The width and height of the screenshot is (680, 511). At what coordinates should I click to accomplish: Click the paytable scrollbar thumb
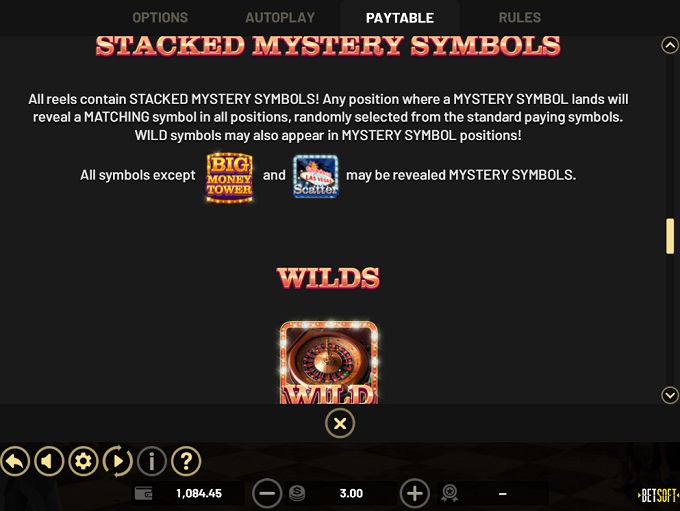[x=670, y=236]
